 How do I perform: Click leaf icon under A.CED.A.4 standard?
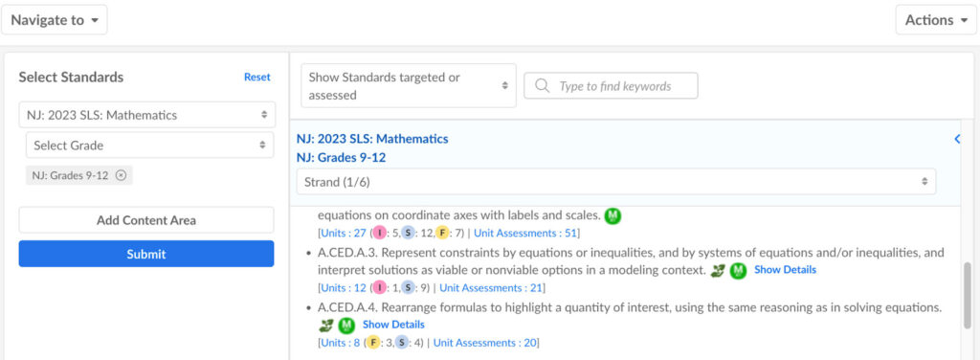click(325, 326)
